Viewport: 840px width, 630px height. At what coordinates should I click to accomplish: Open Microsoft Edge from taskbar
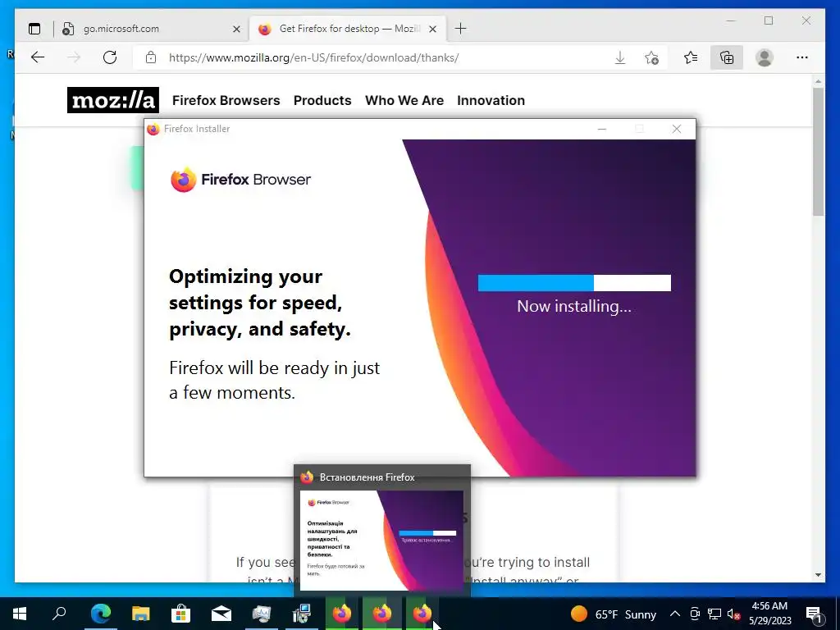point(101,614)
